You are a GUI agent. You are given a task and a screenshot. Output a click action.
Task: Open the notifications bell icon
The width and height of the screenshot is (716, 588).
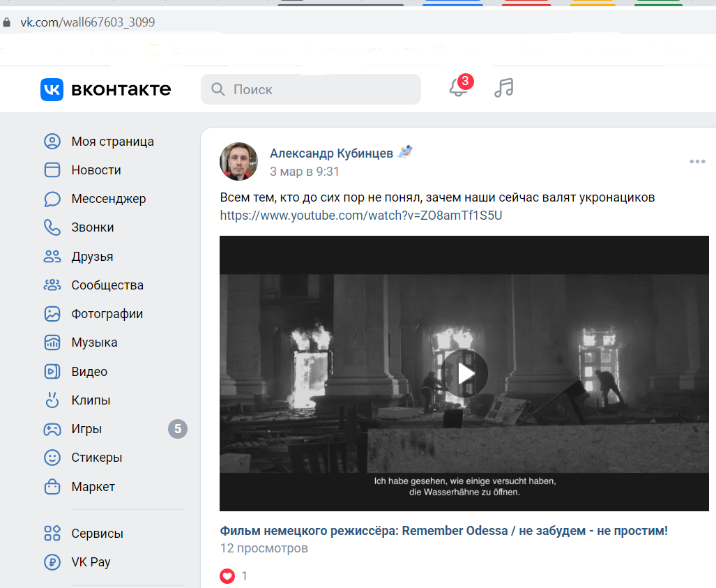click(x=458, y=88)
